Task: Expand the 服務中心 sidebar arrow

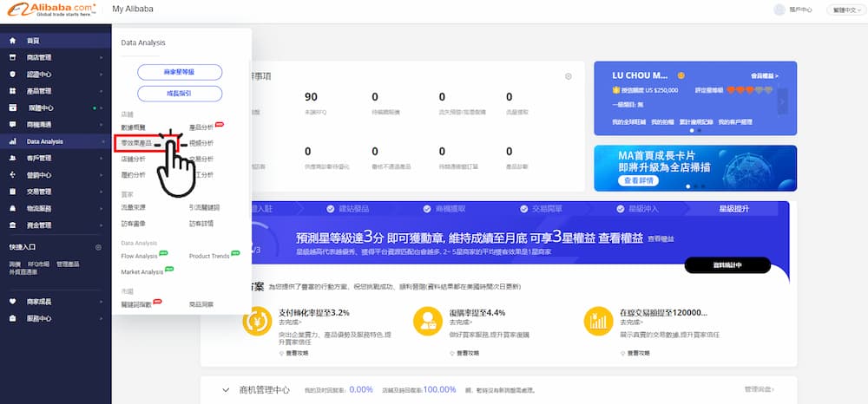Action: 101,319
